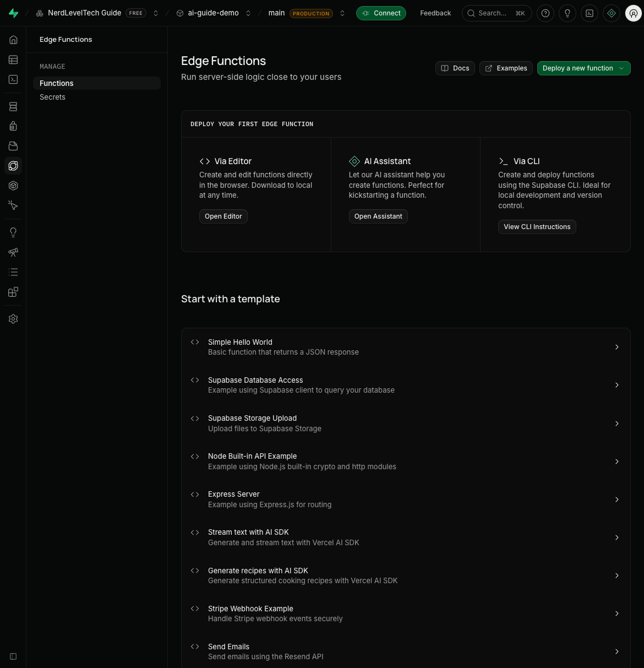Expand chevron on Send Emails row
Image resolution: width=644 pixels, height=668 pixels.
click(617, 651)
